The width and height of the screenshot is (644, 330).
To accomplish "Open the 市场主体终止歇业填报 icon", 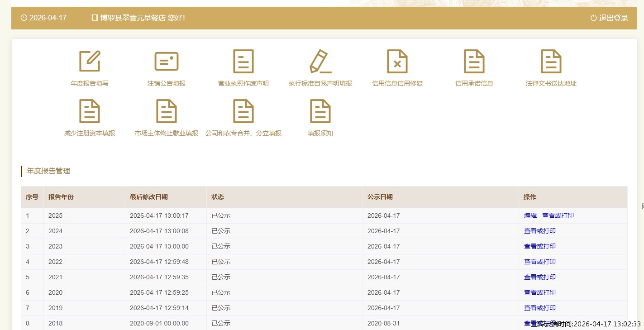I will tap(167, 111).
